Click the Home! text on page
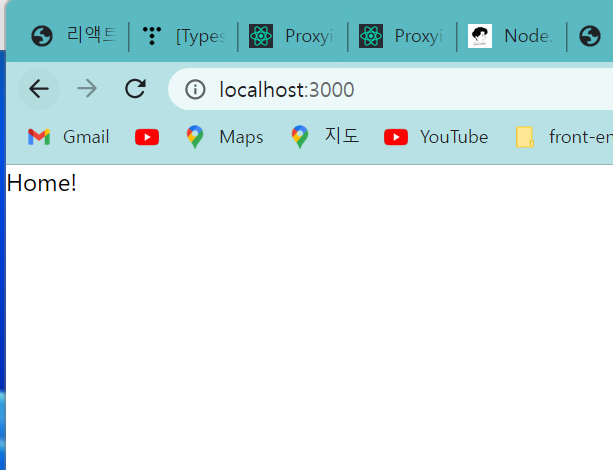The image size is (613, 470). click(41, 183)
